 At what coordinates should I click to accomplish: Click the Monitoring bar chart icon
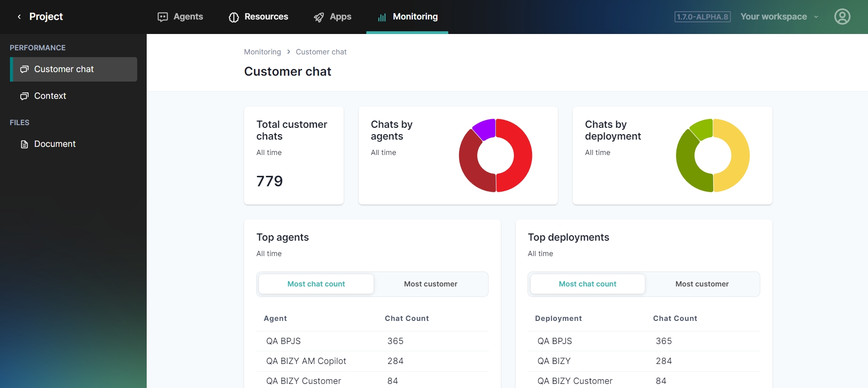(382, 17)
